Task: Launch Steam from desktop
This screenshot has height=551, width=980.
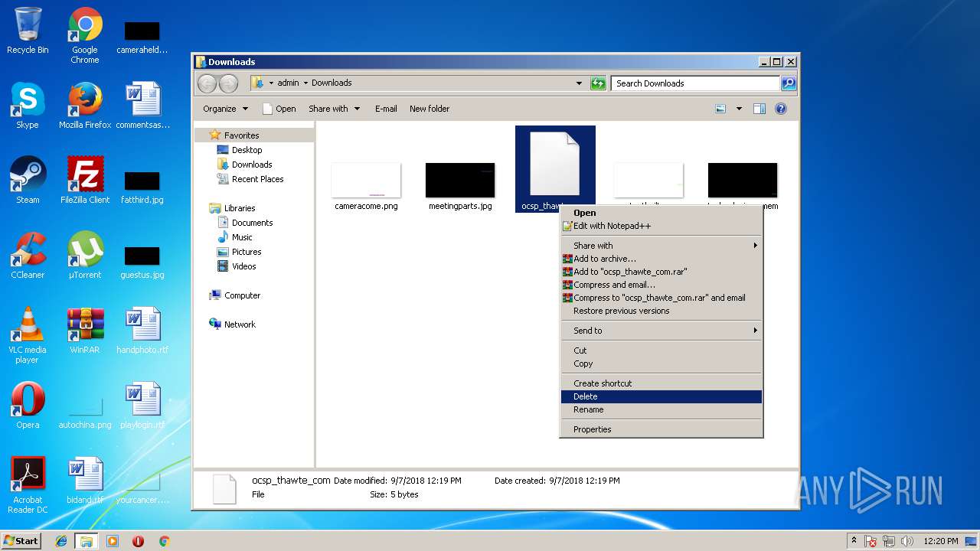Action: coord(28,181)
